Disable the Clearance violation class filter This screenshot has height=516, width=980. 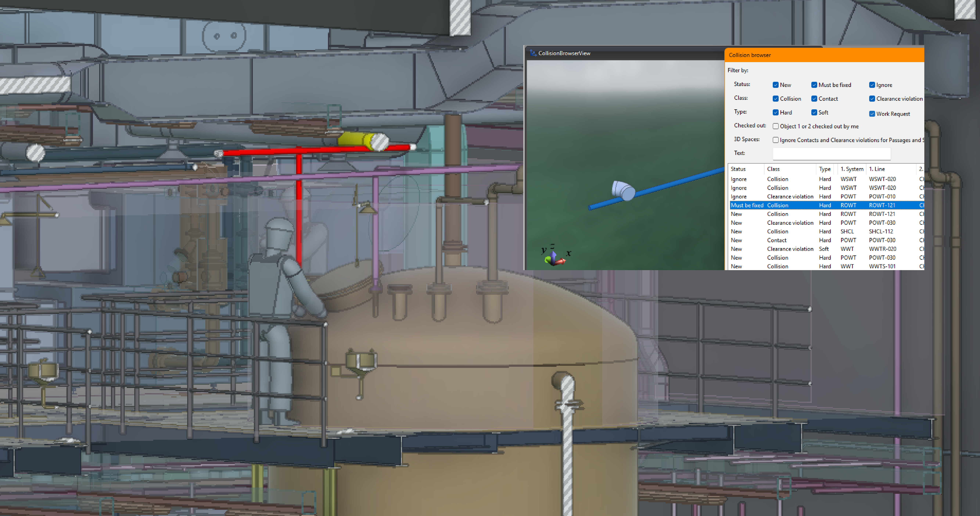pyautogui.click(x=872, y=98)
